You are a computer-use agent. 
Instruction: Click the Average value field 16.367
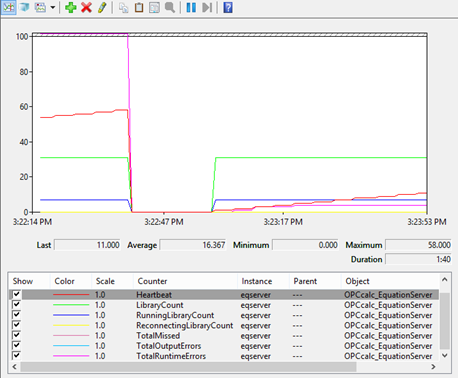[193, 245]
